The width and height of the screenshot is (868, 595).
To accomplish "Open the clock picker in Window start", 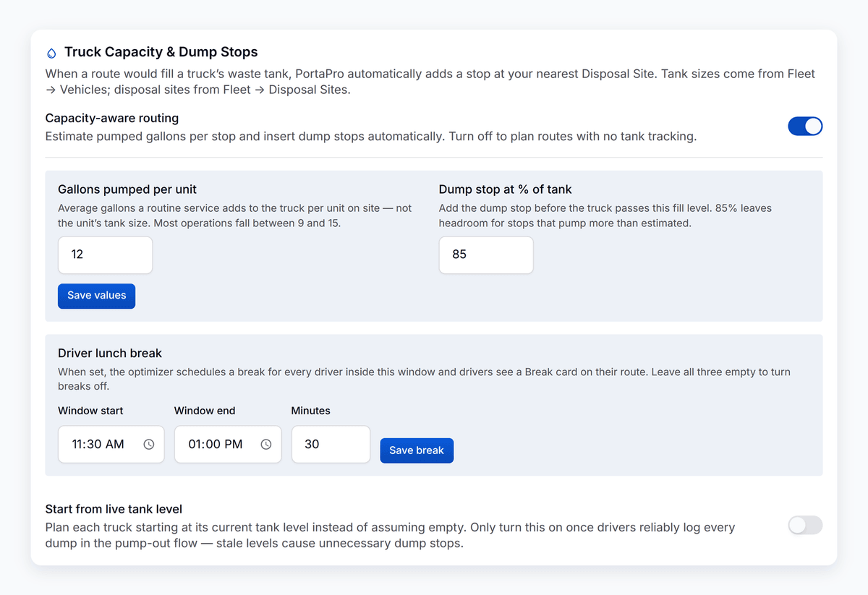I will [149, 445].
